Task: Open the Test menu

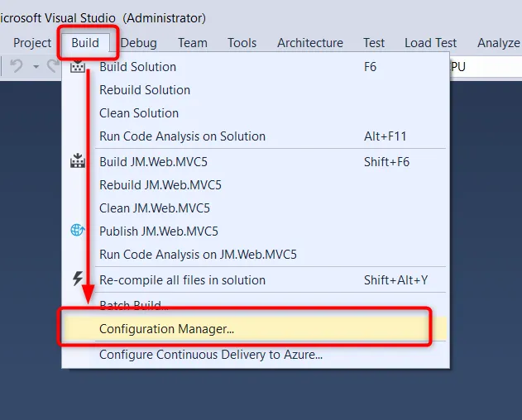Action: (x=374, y=43)
